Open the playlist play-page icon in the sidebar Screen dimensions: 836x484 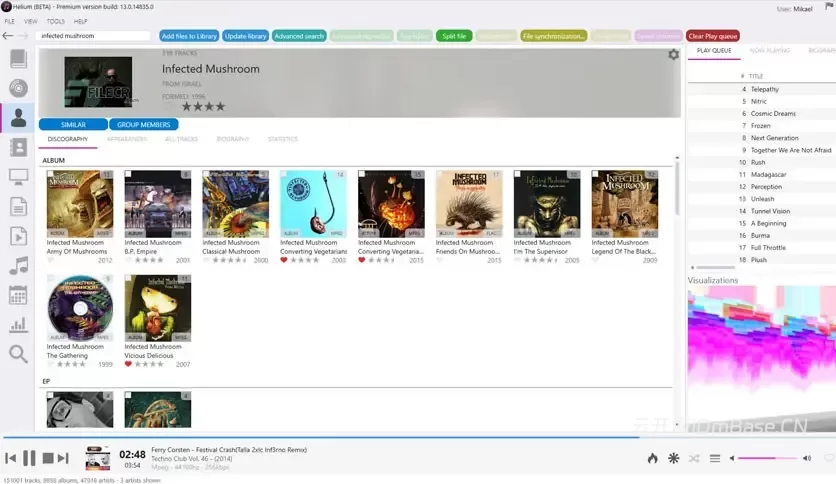pos(18,236)
